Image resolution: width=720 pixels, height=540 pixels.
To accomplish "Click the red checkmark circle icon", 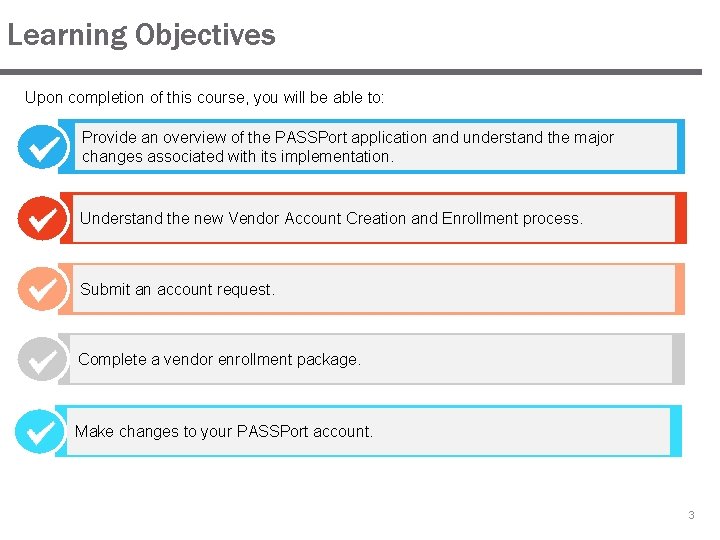I will 43,218.
